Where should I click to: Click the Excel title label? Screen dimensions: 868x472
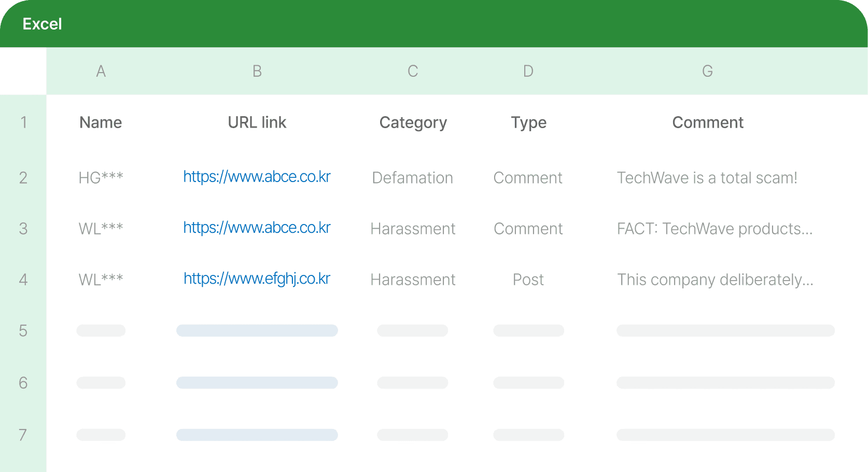pos(42,24)
